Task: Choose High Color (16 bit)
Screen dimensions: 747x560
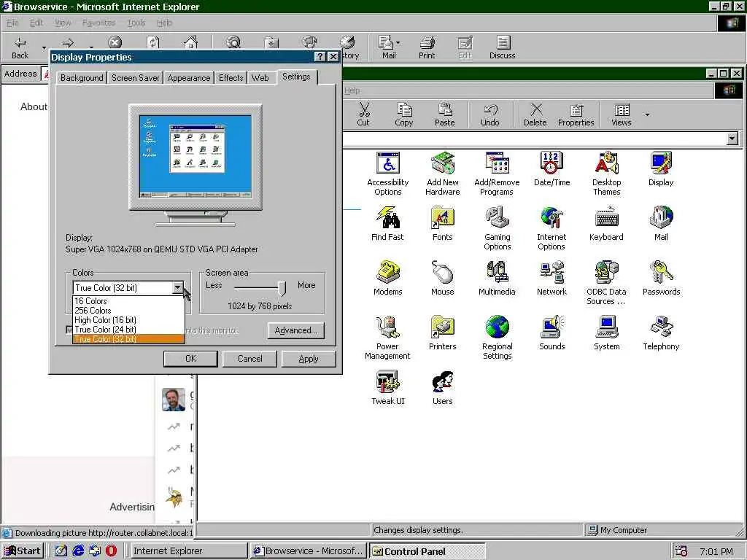Action: 128,320
